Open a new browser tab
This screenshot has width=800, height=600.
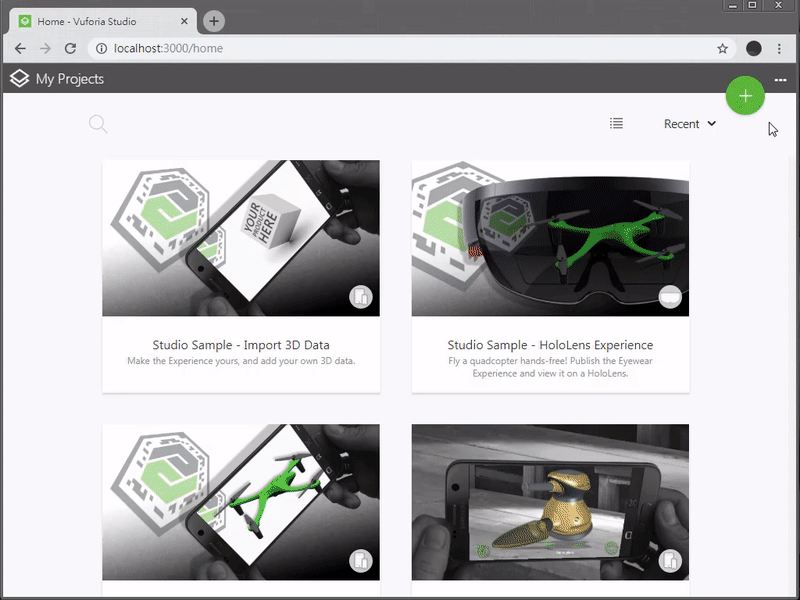pyautogui.click(x=214, y=21)
